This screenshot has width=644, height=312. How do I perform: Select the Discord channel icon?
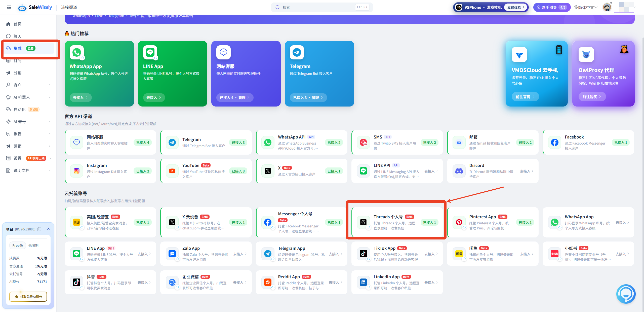point(459,171)
